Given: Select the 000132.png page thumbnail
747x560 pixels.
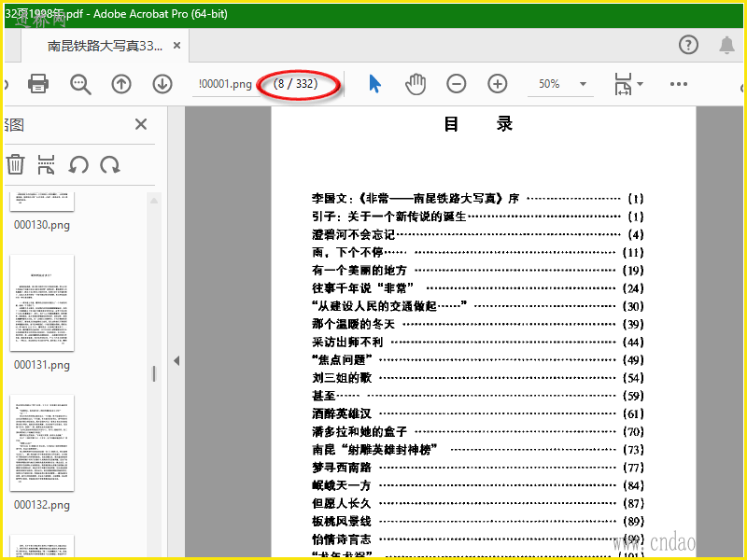Looking at the screenshot, I should 42,442.
